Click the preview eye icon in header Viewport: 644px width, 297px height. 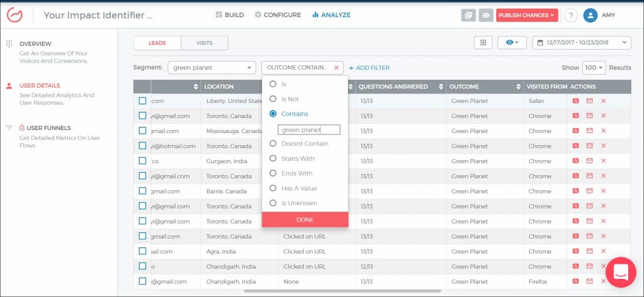486,15
